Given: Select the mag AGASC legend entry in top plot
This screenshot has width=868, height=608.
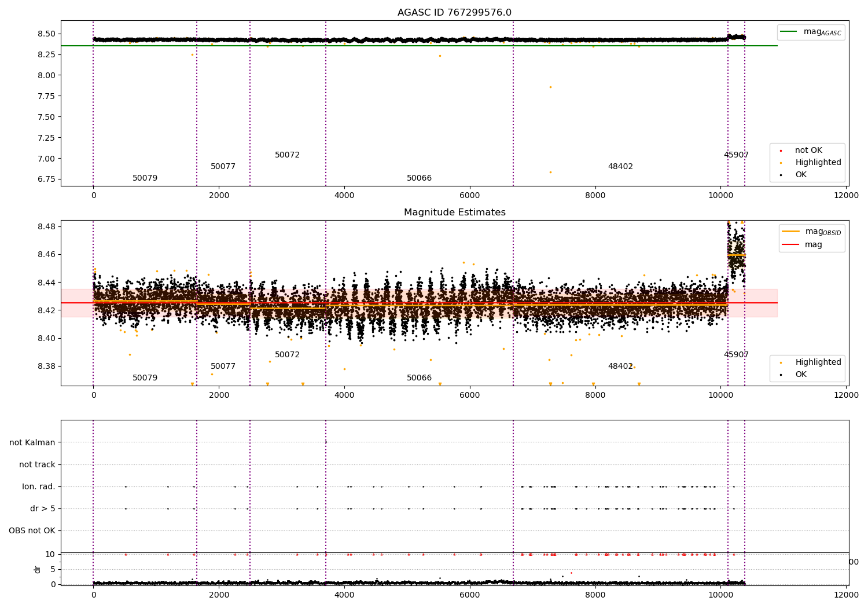Looking at the screenshot, I should pyautogui.click(x=811, y=32).
